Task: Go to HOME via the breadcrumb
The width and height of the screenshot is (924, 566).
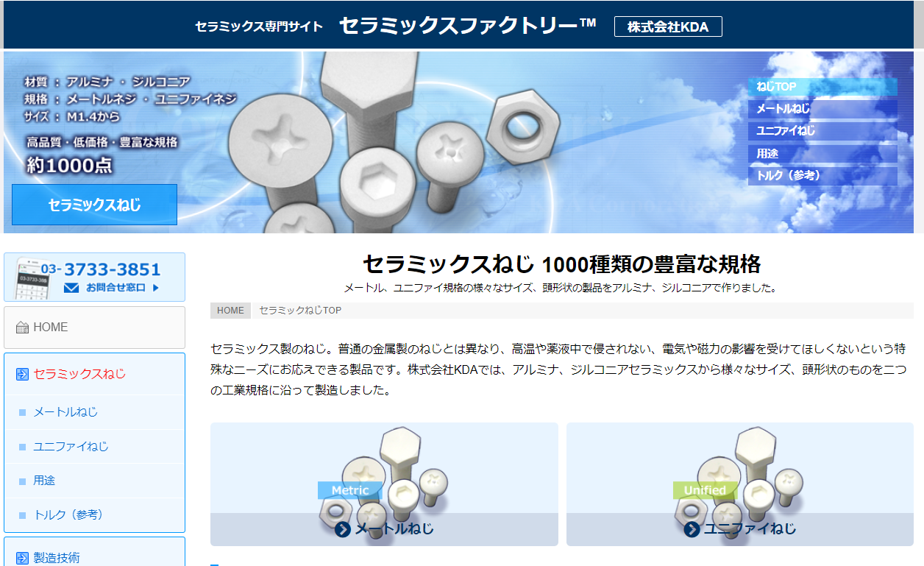Action: (230, 311)
